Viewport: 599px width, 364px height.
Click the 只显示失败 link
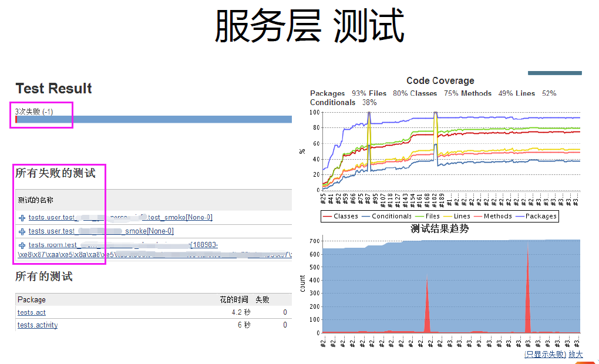point(545,355)
